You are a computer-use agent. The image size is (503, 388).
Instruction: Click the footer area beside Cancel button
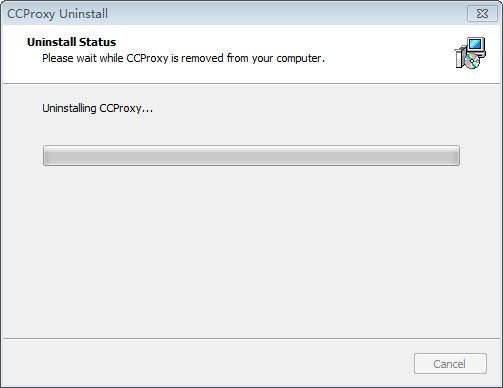tap(207, 363)
